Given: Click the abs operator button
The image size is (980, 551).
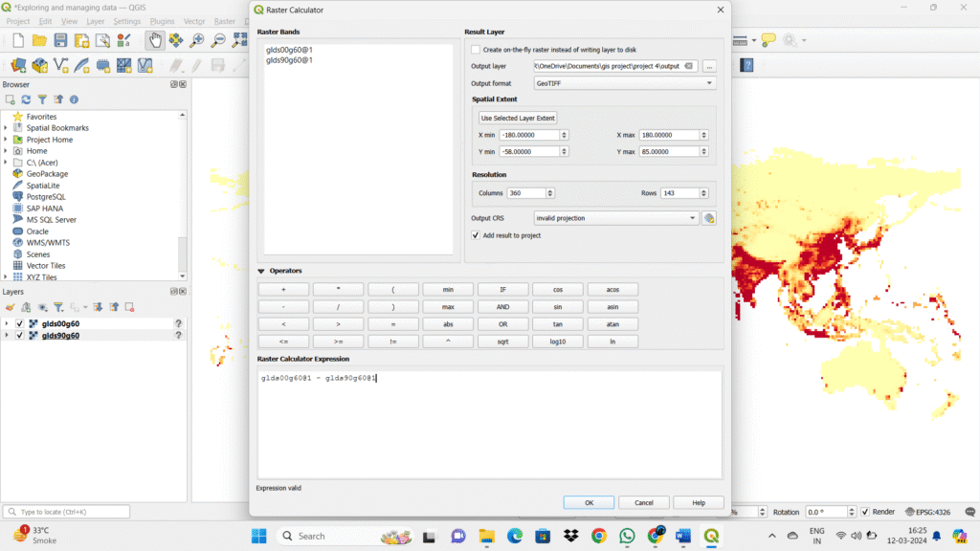Looking at the screenshot, I should (x=448, y=324).
